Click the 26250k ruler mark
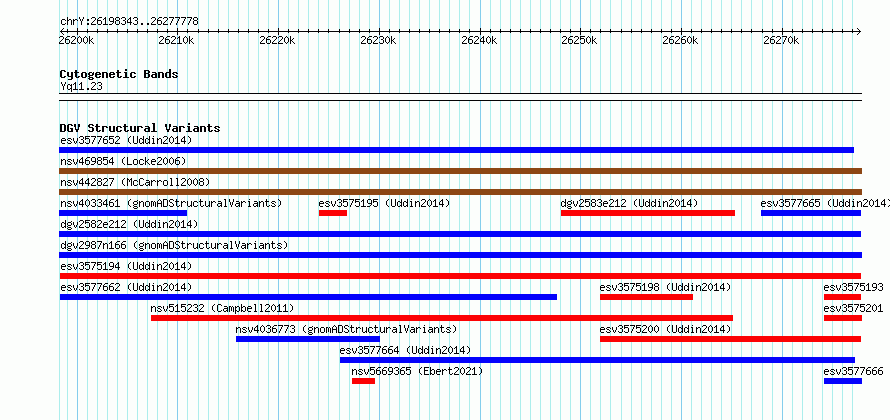The height and width of the screenshot is (420, 890). click(579, 40)
